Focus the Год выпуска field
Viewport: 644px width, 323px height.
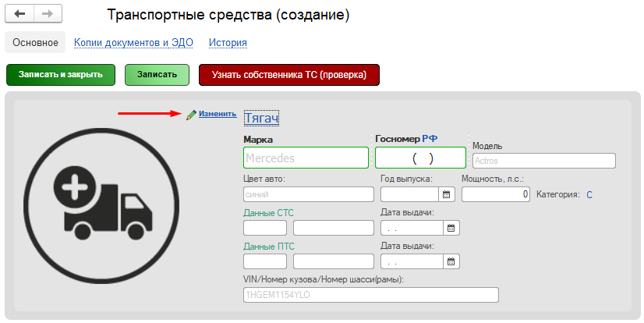tap(410, 194)
